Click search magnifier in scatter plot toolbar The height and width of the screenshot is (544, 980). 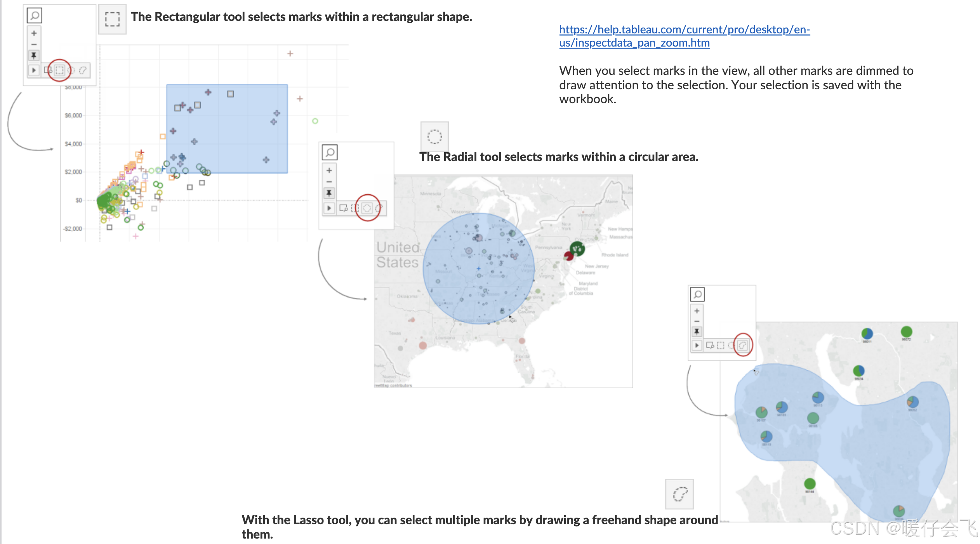coord(35,16)
